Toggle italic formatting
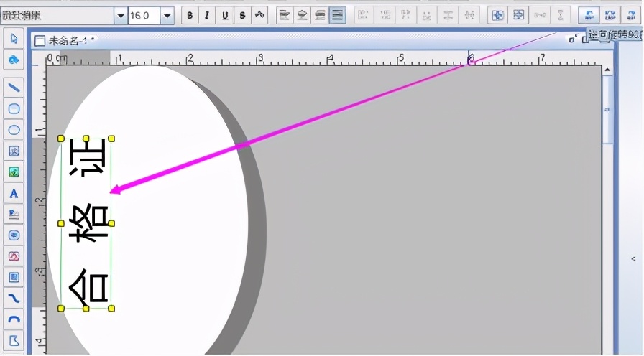 (x=207, y=16)
